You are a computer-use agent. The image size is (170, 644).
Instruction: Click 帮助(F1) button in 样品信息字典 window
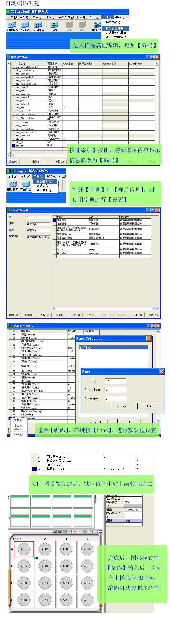coord(153,315)
